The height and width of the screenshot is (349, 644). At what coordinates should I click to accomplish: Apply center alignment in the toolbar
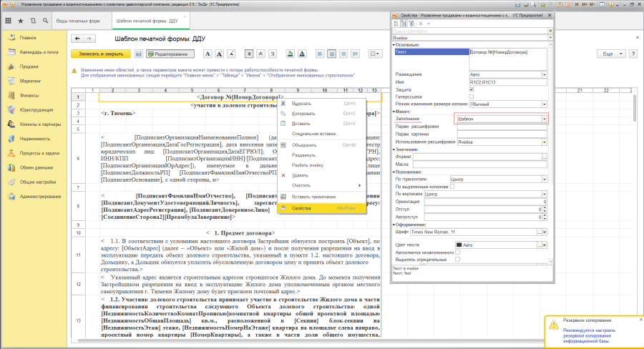pos(333,54)
